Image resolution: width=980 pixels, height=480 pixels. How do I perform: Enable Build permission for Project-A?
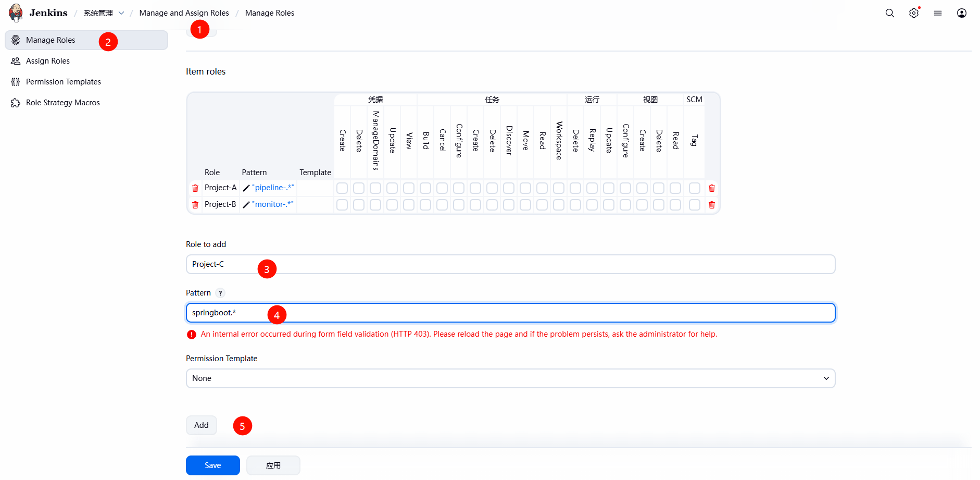(x=425, y=188)
